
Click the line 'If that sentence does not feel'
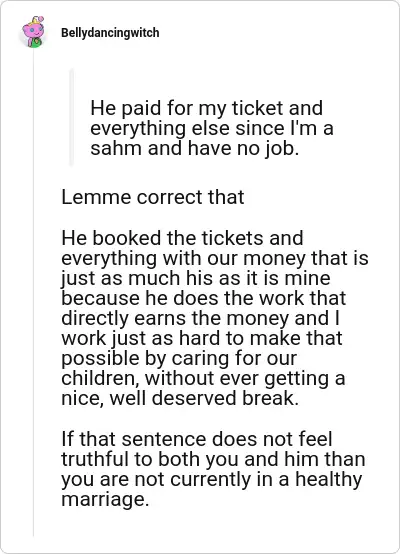[x=197, y=439]
